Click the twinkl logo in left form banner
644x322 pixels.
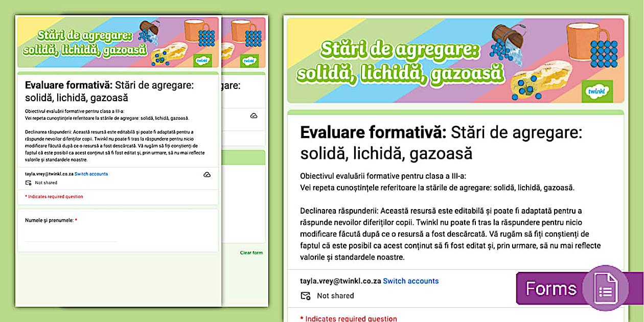coord(202,60)
